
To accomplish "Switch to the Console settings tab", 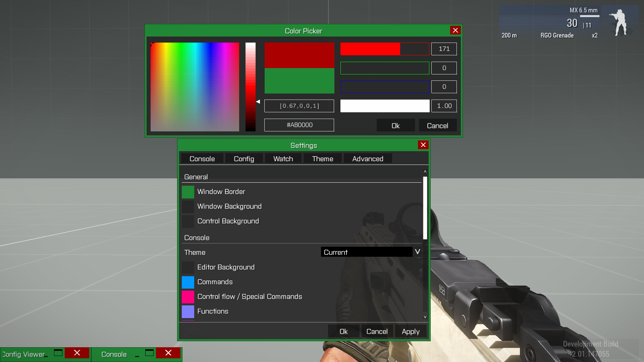I will pos(202,159).
